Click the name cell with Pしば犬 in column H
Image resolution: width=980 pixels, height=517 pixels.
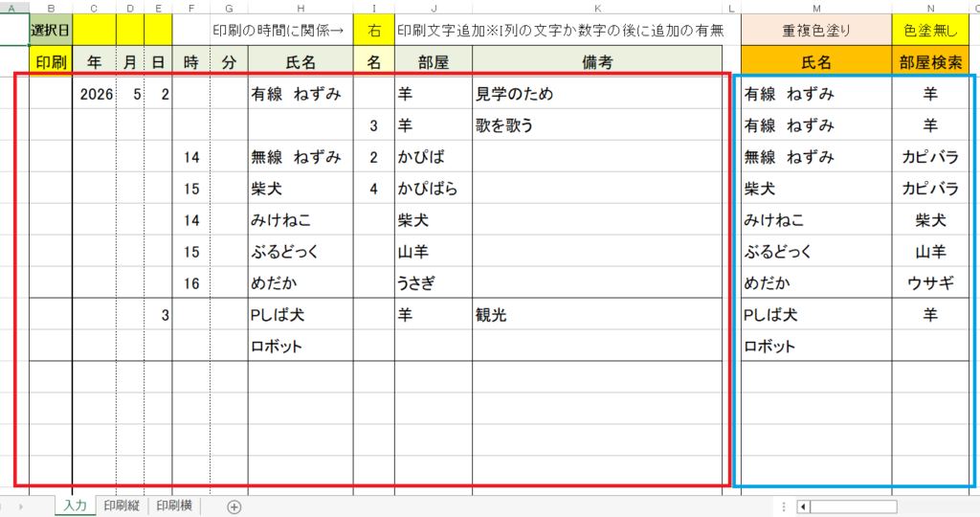(301, 314)
